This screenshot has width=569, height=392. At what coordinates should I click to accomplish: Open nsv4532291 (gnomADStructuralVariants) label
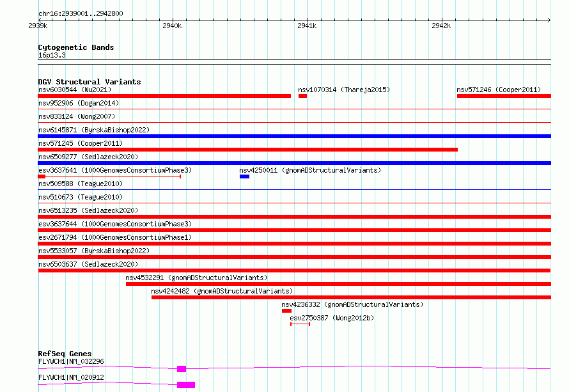click(x=196, y=278)
